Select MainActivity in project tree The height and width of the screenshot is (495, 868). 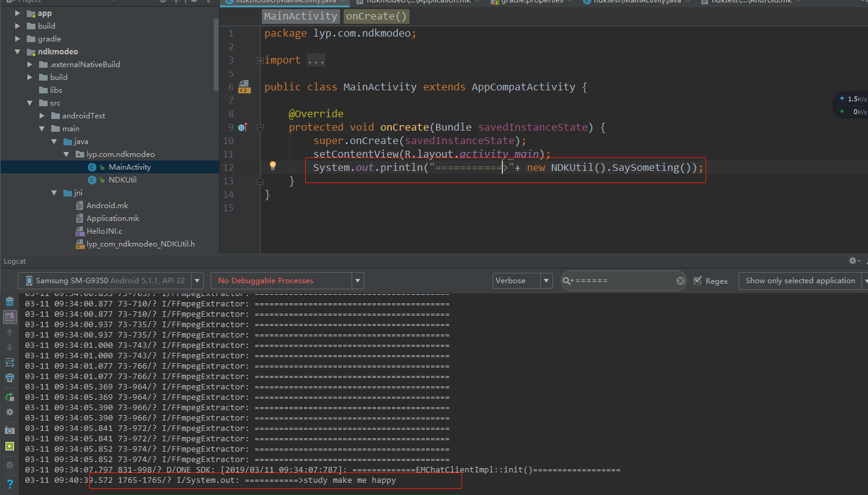[129, 167]
